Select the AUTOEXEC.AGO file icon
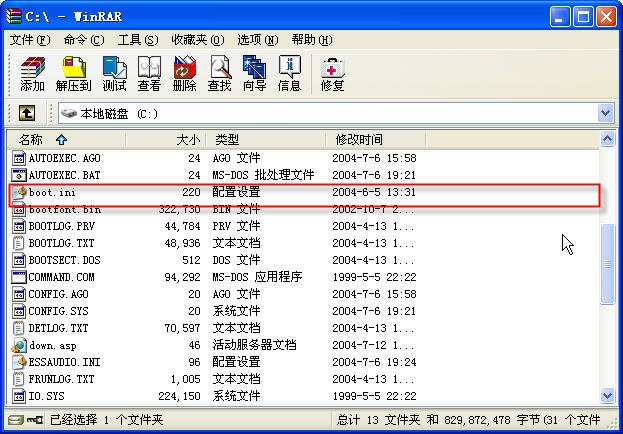Image resolution: width=623 pixels, height=434 pixels. click(19, 158)
